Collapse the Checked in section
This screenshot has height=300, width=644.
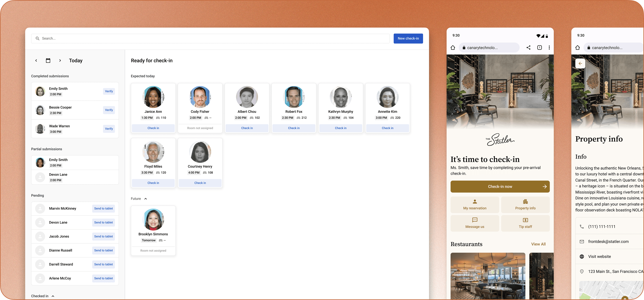(x=53, y=296)
